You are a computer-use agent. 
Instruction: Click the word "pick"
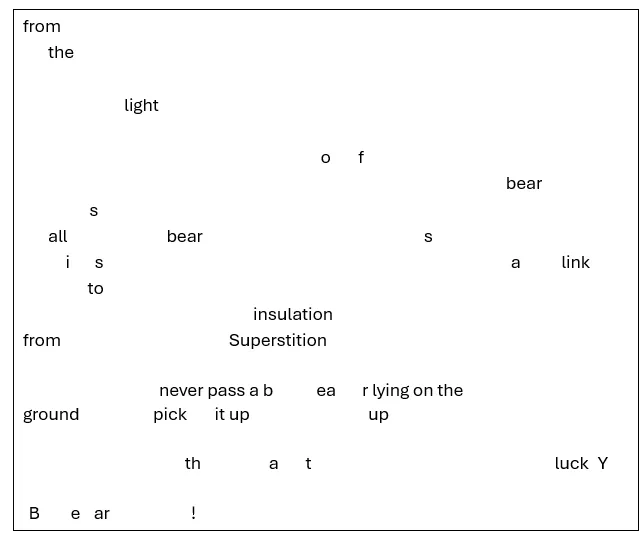pyautogui.click(x=170, y=414)
